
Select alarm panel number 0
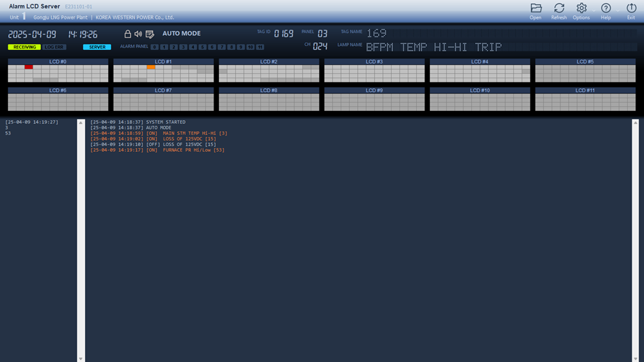155,47
